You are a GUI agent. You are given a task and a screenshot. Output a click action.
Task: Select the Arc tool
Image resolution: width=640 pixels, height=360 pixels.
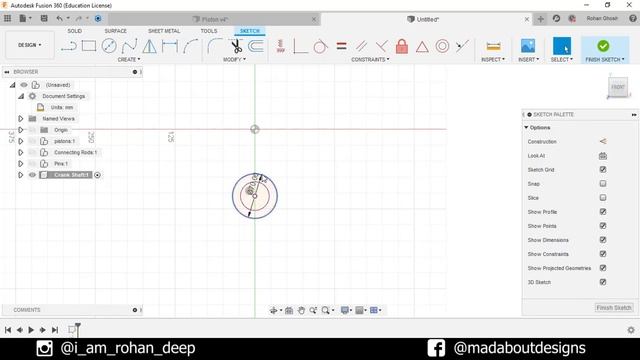(x=190, y=46)
